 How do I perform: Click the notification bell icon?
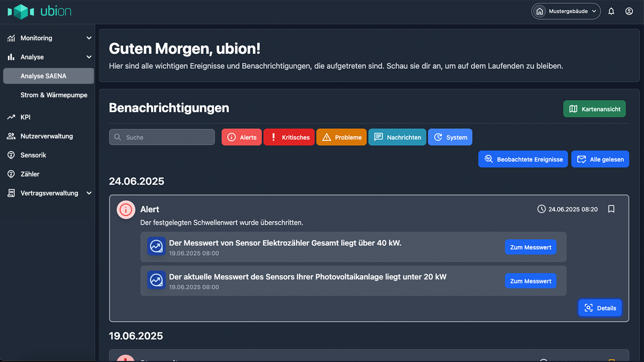(x=611, y=11)
